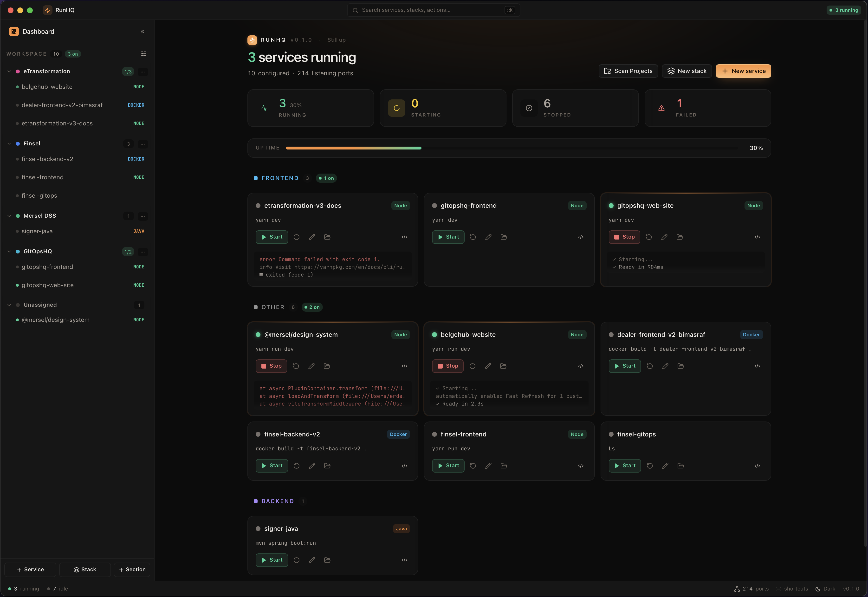Collapse the GitOpsHQ tree group

coord(9,251)
